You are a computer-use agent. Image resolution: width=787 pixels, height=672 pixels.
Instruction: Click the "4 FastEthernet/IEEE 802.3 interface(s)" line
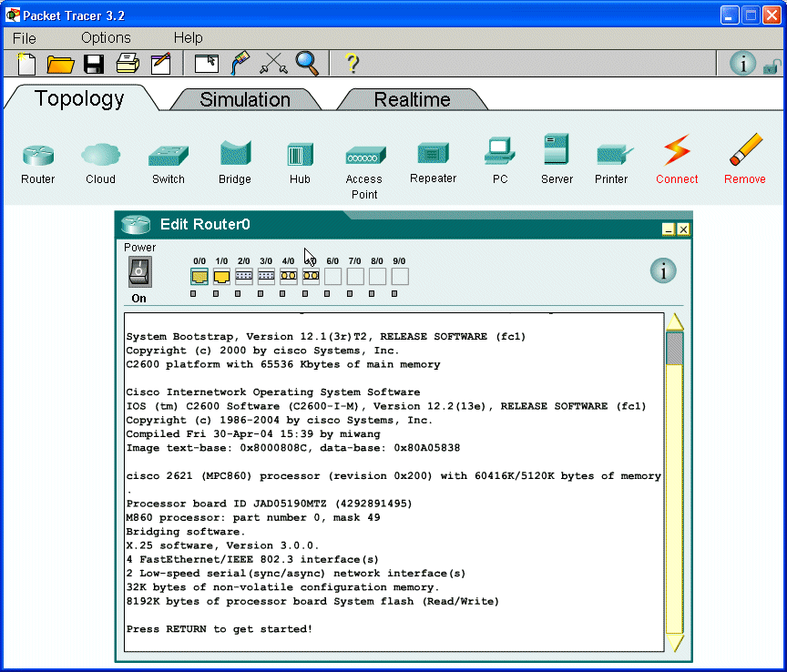(x=252, y=560)
